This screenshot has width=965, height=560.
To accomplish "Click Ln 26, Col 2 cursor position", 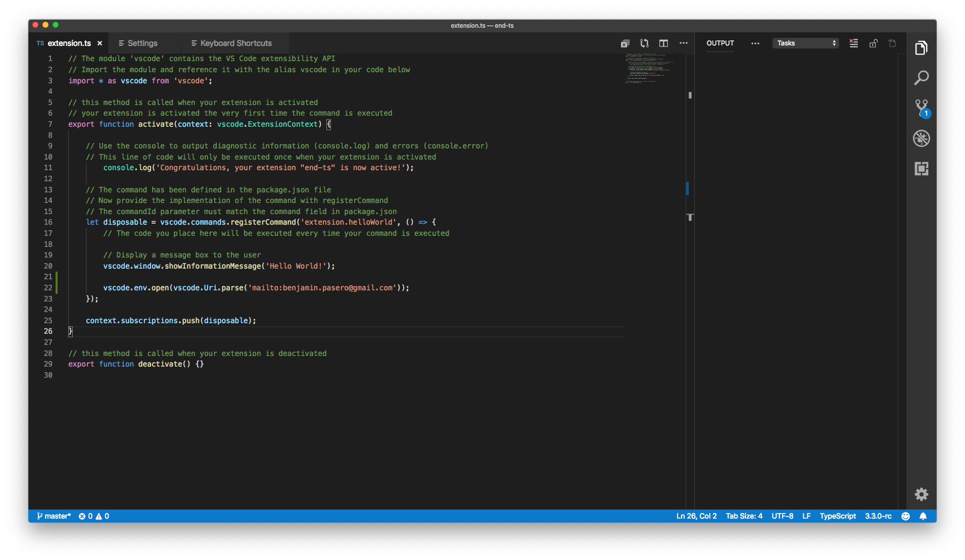I will tap(696, 516).
